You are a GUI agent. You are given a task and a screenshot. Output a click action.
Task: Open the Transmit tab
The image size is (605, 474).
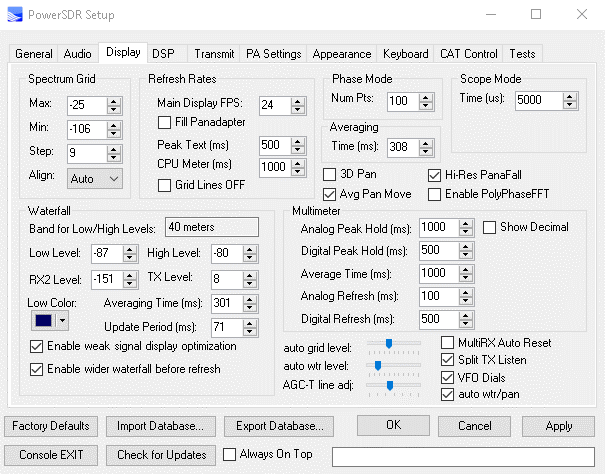[214, 54]
